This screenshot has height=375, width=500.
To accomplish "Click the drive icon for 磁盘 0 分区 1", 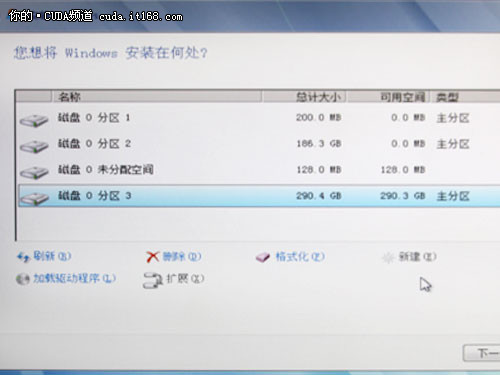I will (x=34, y=120).
